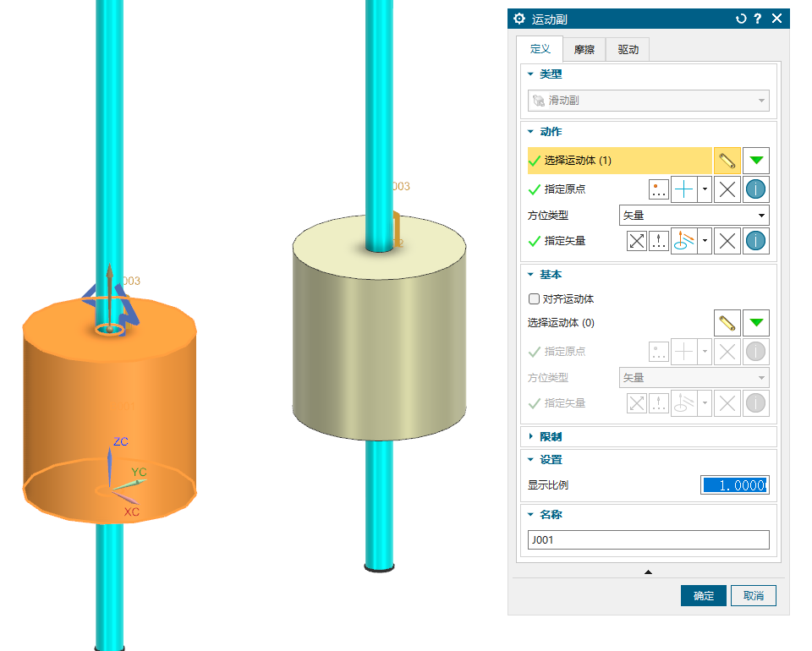This screenshot has height=651, width=812.
Task: Open the 方位类型 dropdown in 动作 section
Action: [694, 216]
